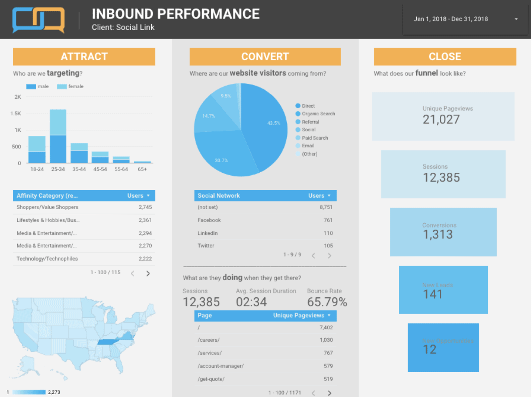The image size is (532, 397).
Task: Click the Social Link chat bubble logo
Action: point(38,20)
